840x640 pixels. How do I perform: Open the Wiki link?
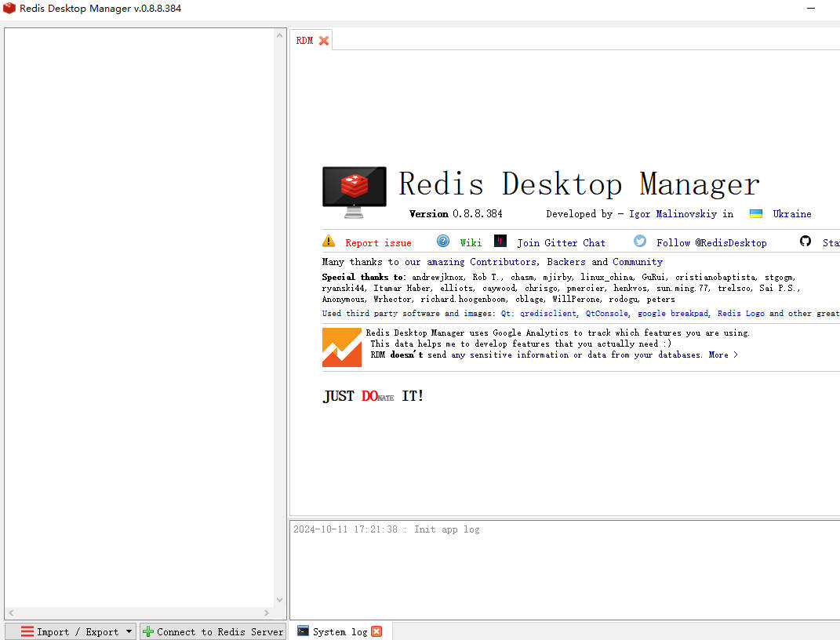point(471,243)
